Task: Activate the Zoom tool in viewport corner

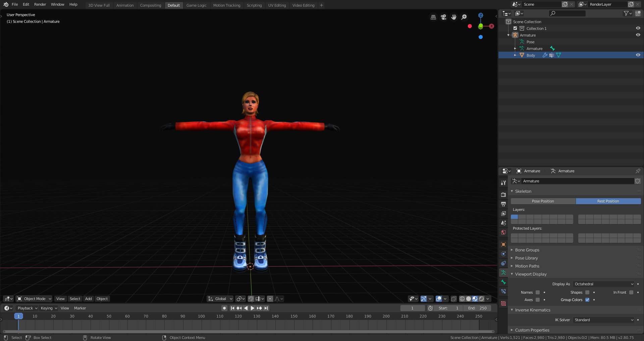Action: (464, 17)
